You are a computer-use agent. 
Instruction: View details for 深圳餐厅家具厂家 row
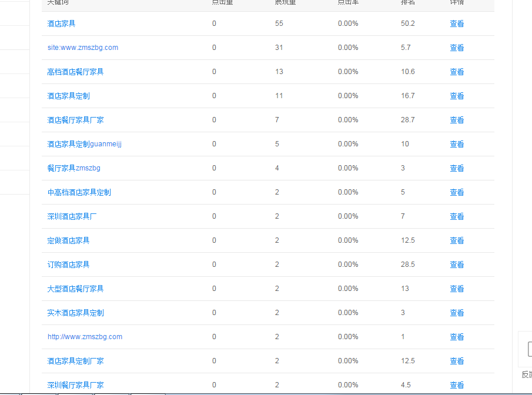click(x=457, y=385)
